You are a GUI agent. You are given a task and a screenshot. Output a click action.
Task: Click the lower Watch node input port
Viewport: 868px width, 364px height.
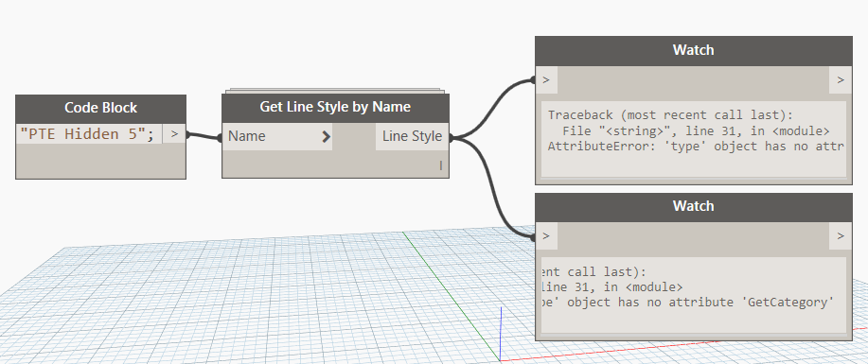[546, 236]
